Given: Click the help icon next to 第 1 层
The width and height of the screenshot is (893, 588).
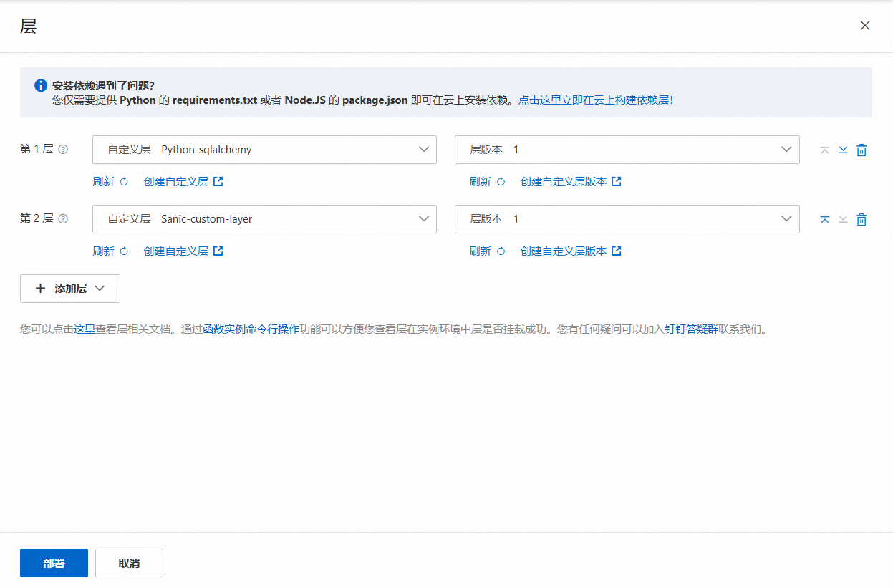Looking at the screenshot, I should click(x=63, y=150).
